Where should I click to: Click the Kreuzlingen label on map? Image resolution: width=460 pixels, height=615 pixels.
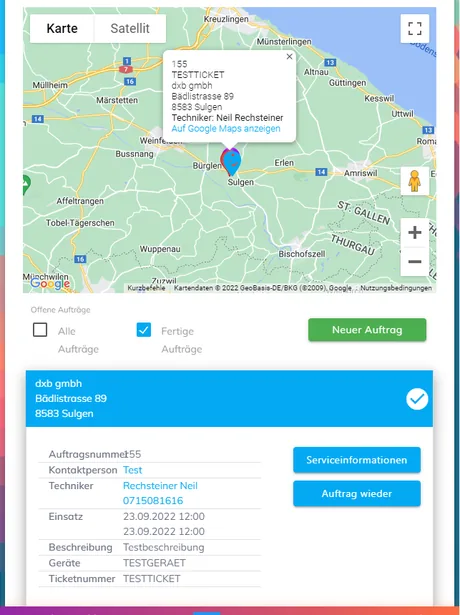pos(226,19)
